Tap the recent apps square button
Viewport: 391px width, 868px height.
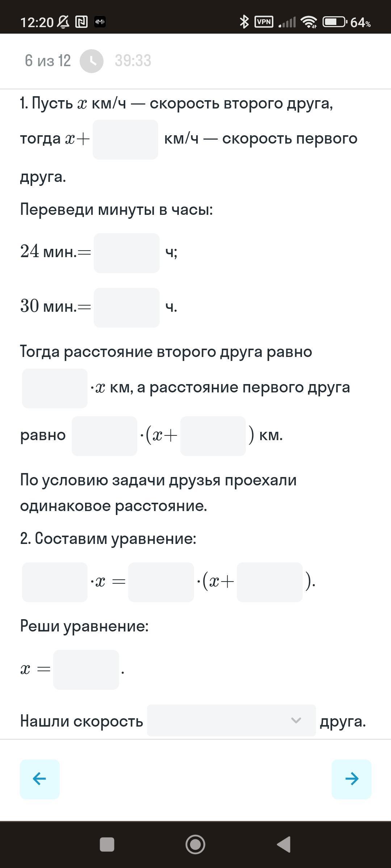point(107,844)
